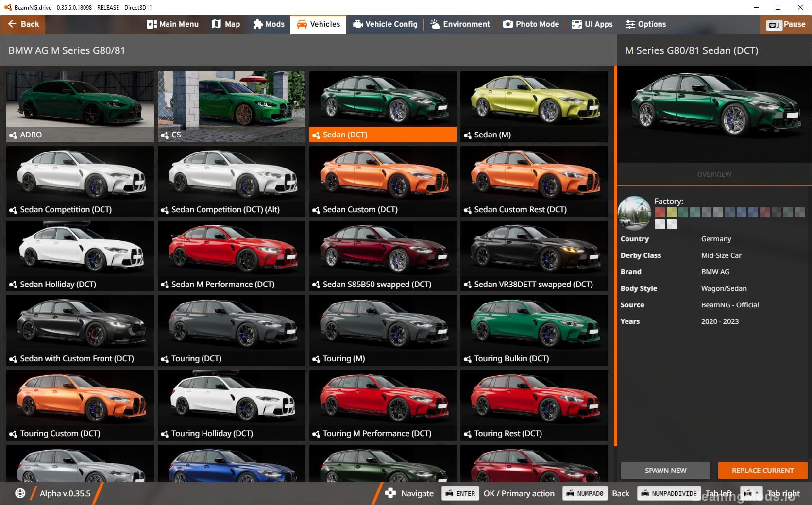
Task: Pick Touring Bulkin (DCT) configuration
Action: click(534, 331)
